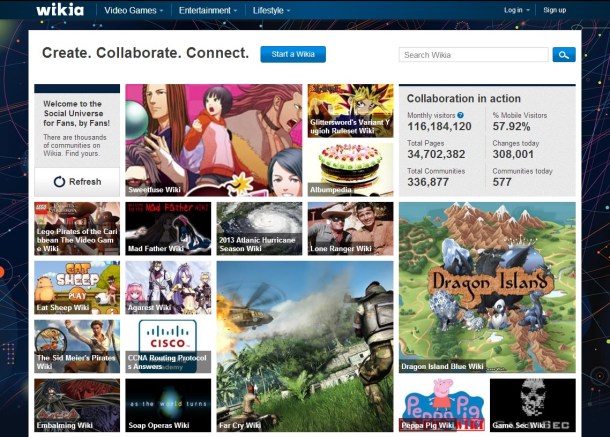The width and height of the screenshot is (610, 437).
Task: Click the 57.92% mobile visitors value
Action: [511, 126]
